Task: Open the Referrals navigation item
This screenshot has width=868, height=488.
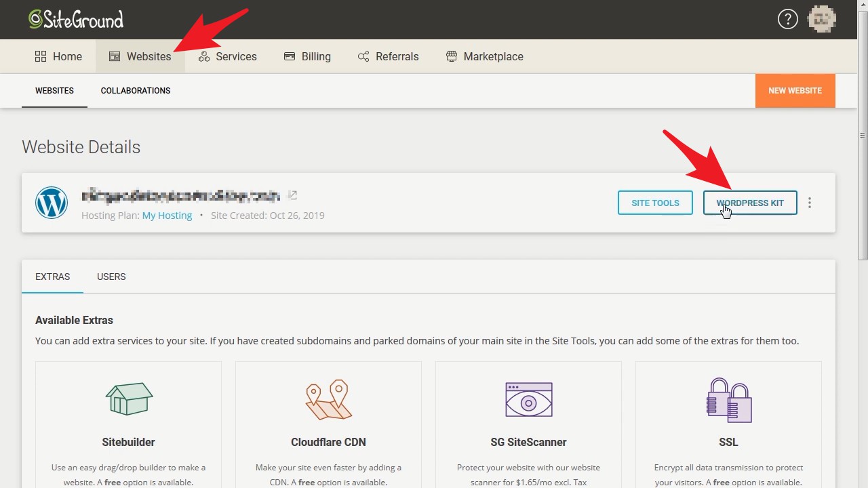Action: pos(388,56)
